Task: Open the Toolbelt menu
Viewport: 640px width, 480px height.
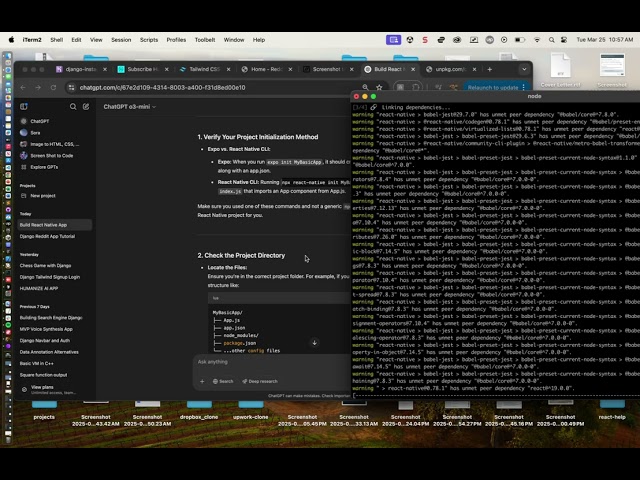Action: [205, 40]
